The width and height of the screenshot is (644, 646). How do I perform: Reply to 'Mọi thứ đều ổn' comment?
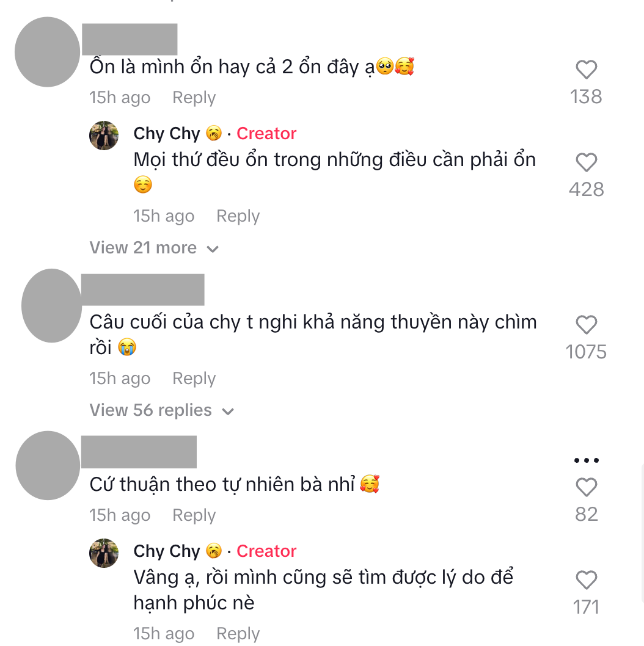[238, 216]
